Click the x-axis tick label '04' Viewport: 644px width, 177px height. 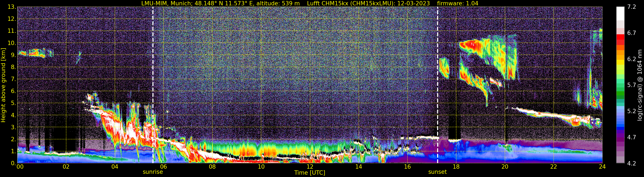(115, 167)
